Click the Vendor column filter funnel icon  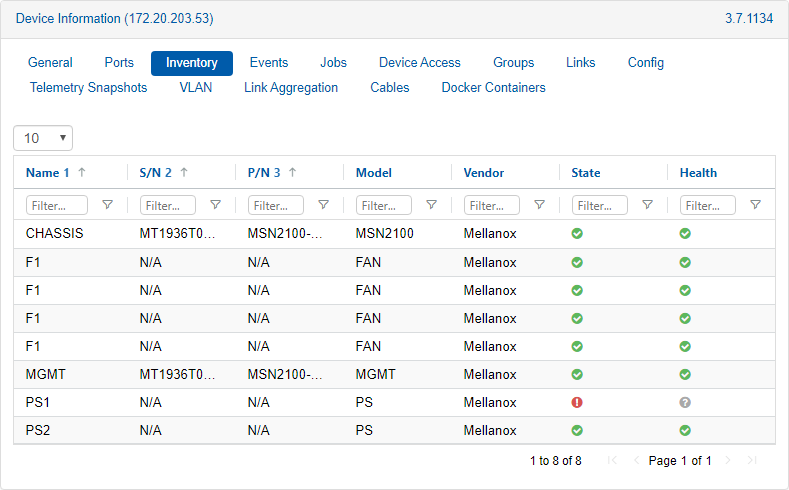[540, 205]
